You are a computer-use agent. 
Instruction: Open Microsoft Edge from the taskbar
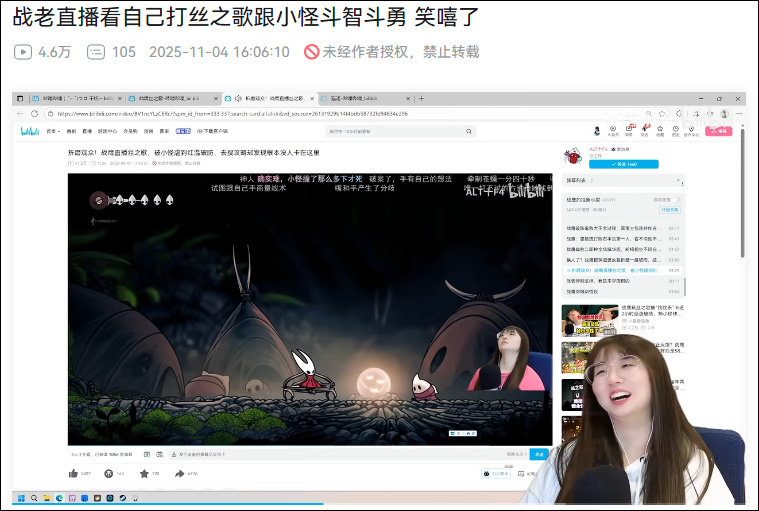tap(59, 498)
